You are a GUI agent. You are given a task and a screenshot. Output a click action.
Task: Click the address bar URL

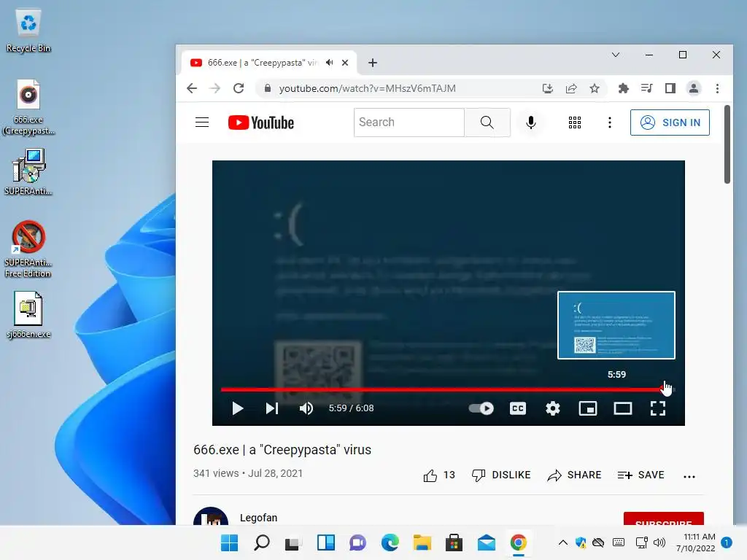click(368, 88)
